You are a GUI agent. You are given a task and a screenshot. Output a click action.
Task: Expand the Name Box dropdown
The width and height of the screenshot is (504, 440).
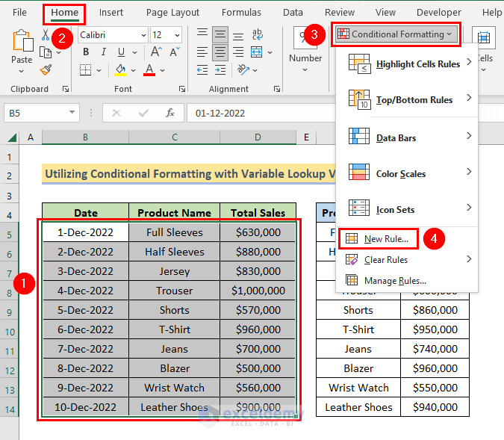click(72, 112)
